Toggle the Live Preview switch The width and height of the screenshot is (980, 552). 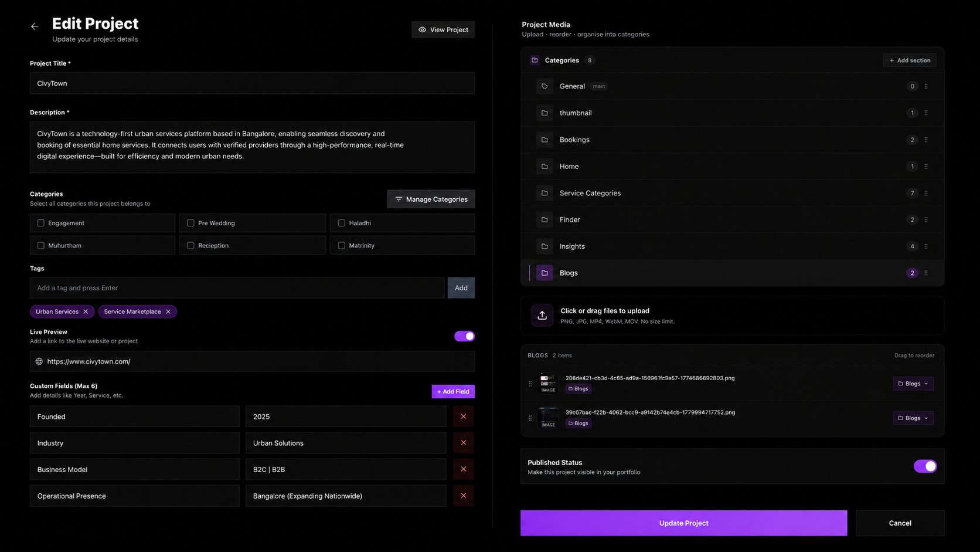[464, 336]
